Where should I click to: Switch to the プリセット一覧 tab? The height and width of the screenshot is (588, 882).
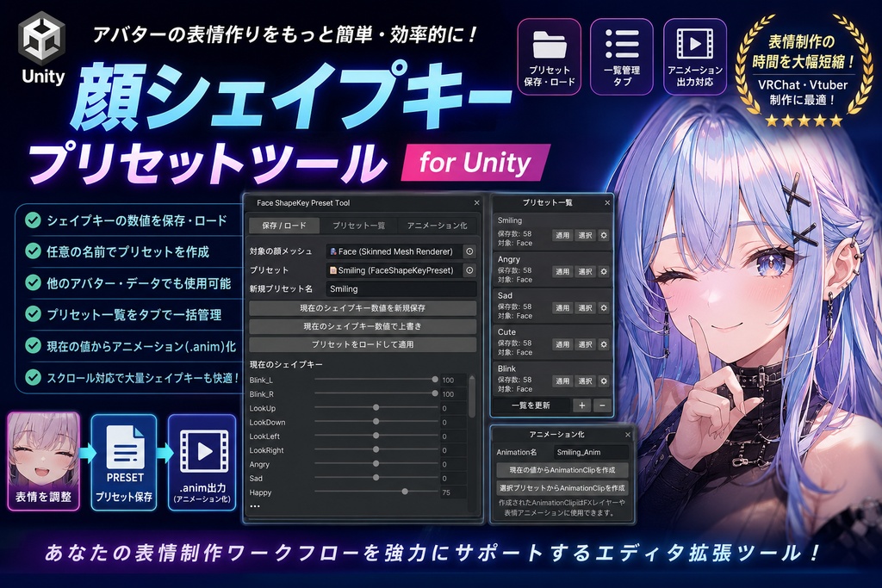click(x=358, y=226)
